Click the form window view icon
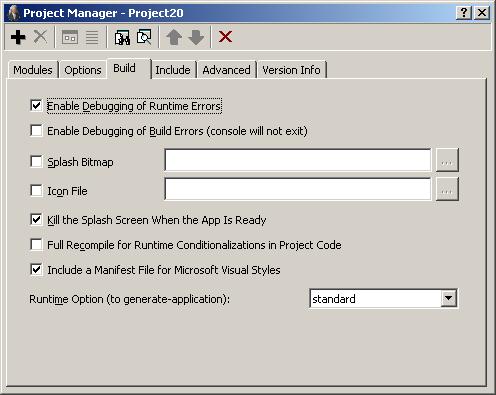Image resolution: width=496 pixels, height=395 pixels. (70, 37)
